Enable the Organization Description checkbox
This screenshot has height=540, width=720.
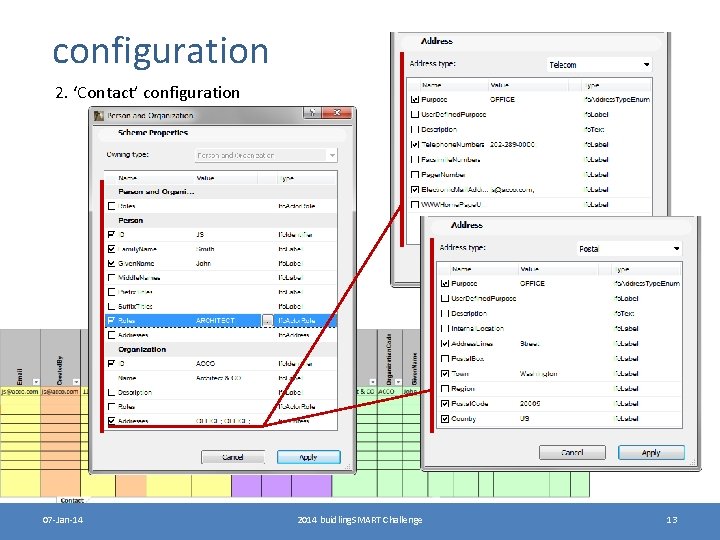pyautogui.click(x=111, y=392)
